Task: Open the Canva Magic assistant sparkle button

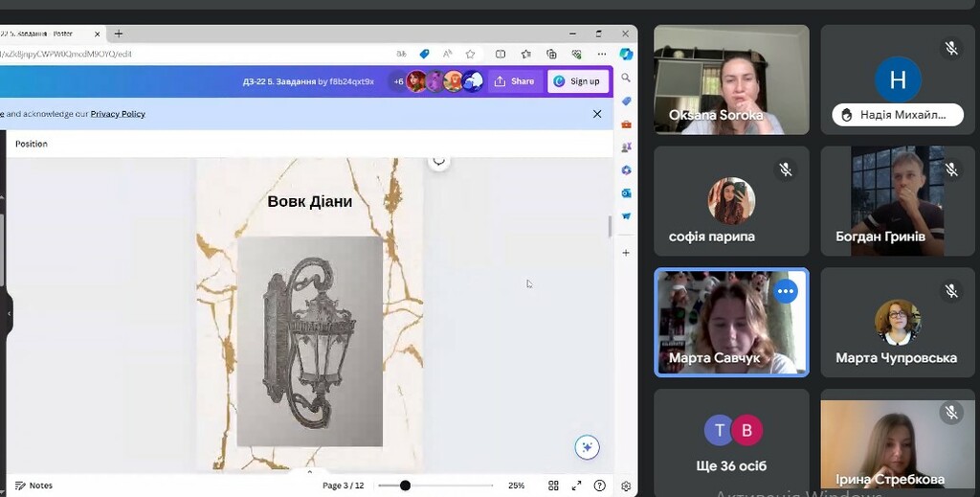Action: [x=587, y=447]
